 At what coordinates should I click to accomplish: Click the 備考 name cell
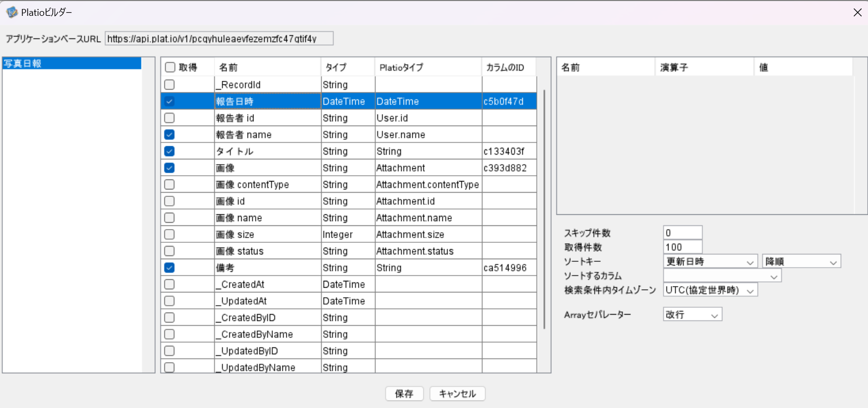pyautogui.click(x=268, y=268)
